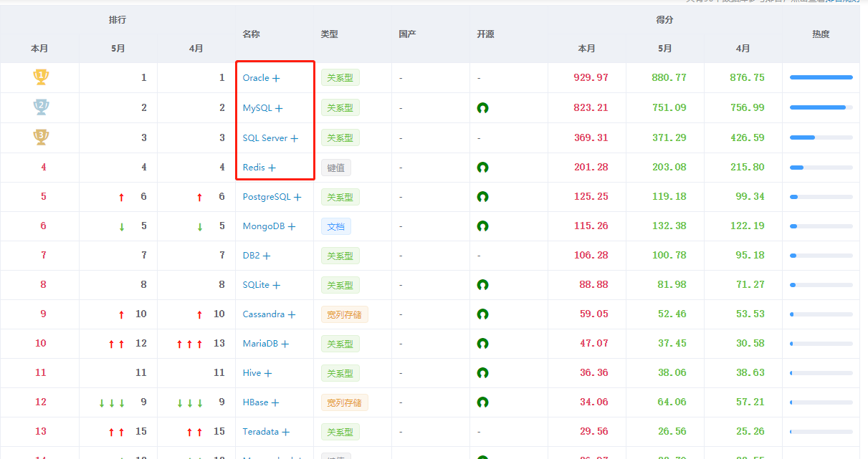The width and height of the screenshot is (868, 459).
Task: Click the GitHub icon beside Cassandra
Action: pyautogui.click(x=484, y=314)
